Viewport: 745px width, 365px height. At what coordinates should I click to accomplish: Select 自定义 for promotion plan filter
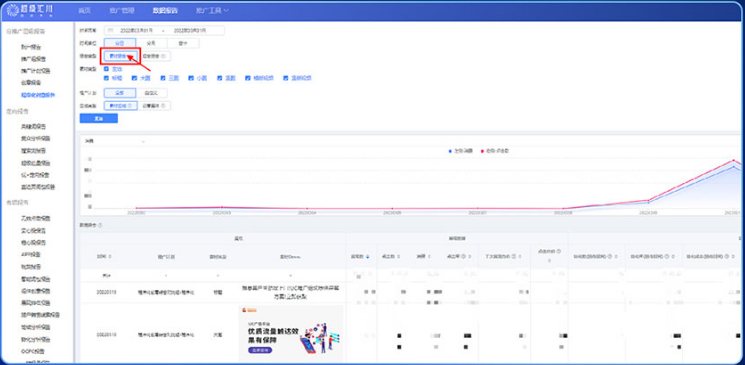coord(151,93)
